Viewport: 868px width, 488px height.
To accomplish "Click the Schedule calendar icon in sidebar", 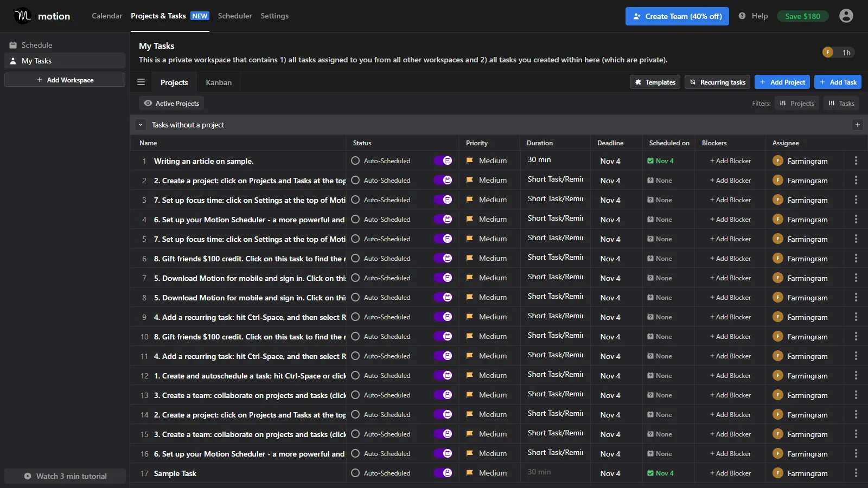I will (x=13, y=45).
